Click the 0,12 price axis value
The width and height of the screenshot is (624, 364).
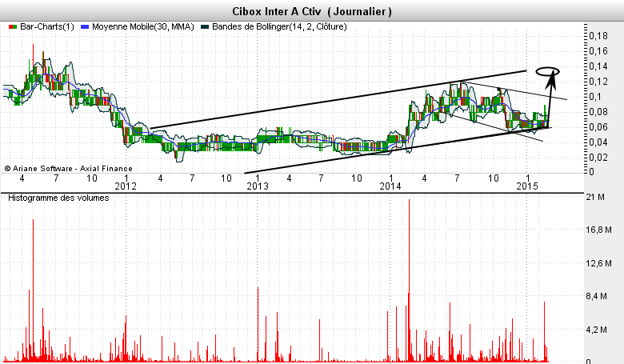[x=598, y=82]
